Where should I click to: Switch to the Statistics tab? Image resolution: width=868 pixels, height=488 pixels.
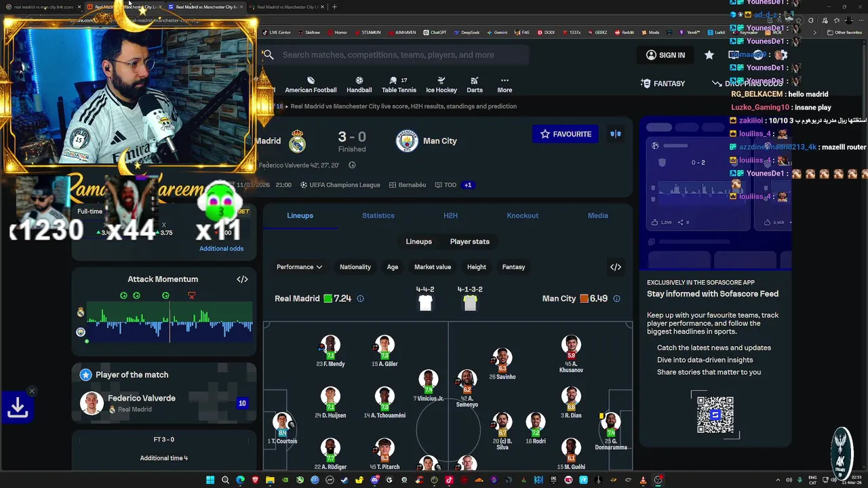[378, 216]
